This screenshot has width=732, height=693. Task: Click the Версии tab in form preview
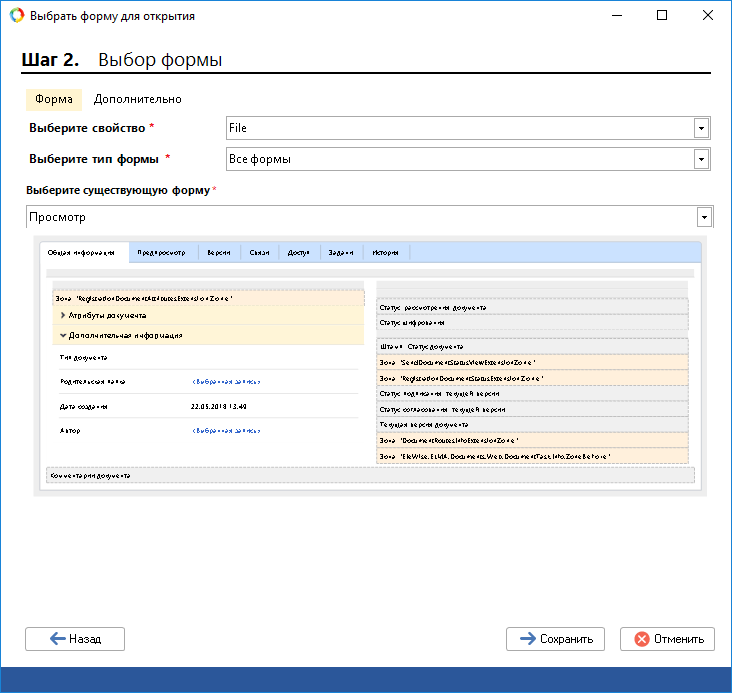219,253
